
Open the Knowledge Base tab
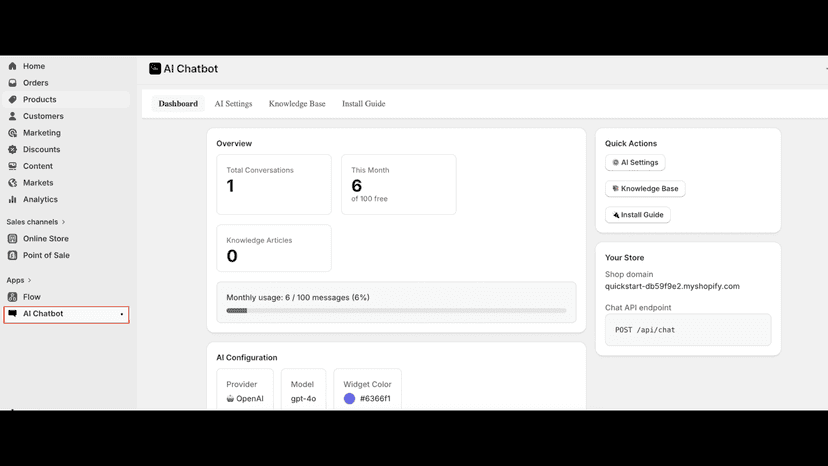(x=297, y=104)
